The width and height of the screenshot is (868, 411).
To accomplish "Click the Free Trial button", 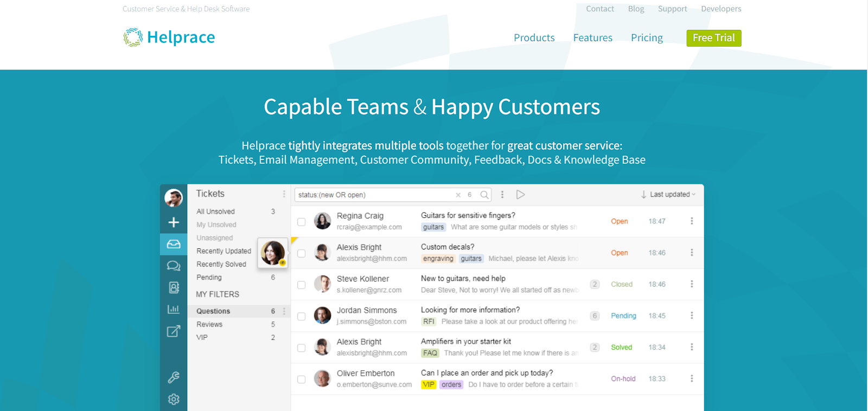I will point(714,38).
